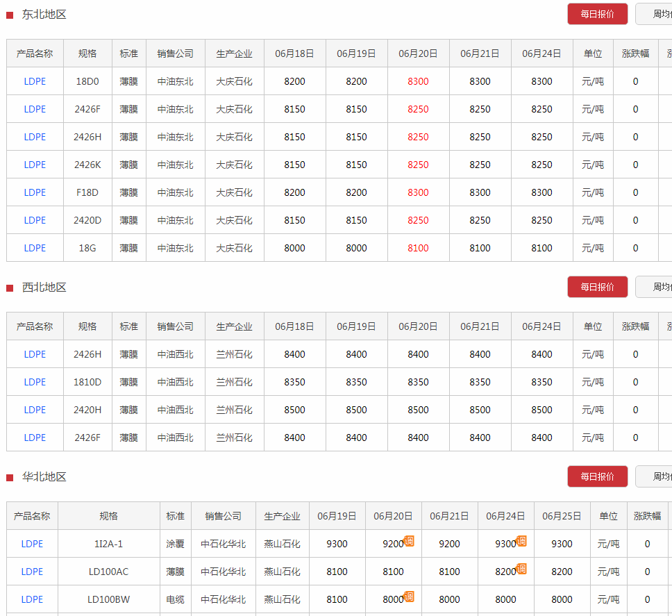Open the LDPE link in the 18G row
Screen dimensions: 672x616
tap(35, 248)
